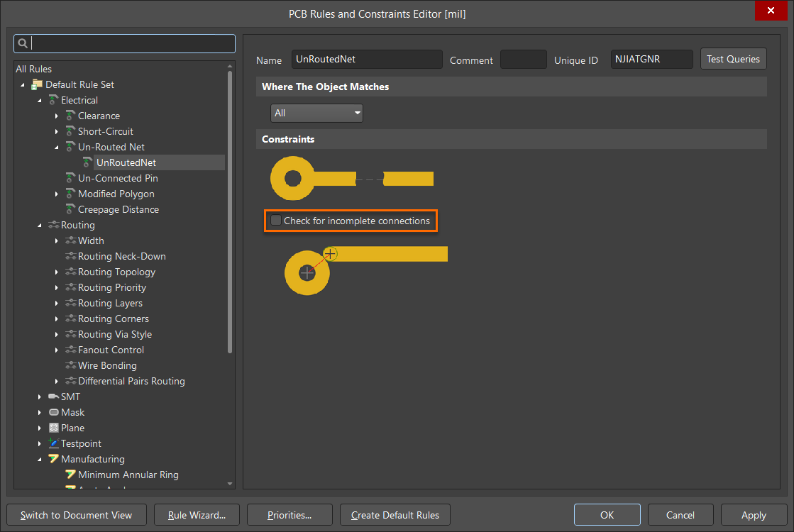Expand the Testpoint category
Viewport: 794px width, 532px height.
(40, 443)
